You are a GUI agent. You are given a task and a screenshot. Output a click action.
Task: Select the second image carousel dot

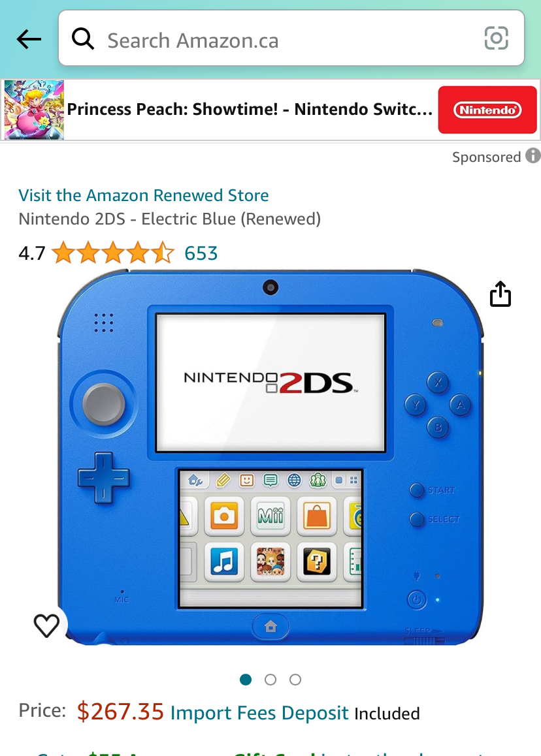(x=270, y=680)
